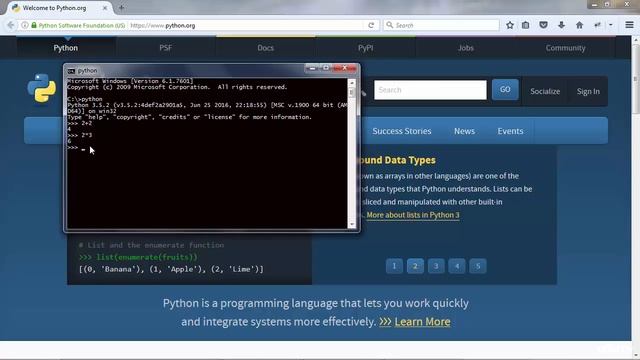
Task: Click the Firefox back arrow button
Action: click(11, 25)
